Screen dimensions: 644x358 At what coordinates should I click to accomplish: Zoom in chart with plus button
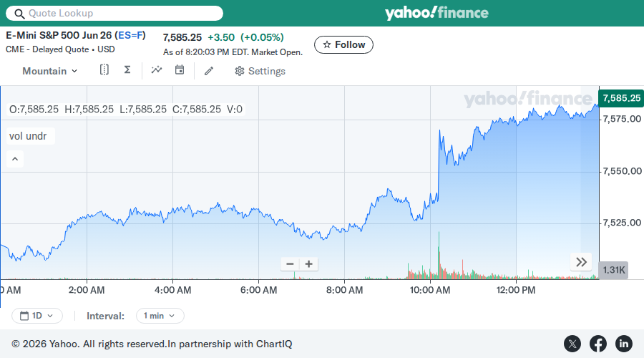(309, 264)
